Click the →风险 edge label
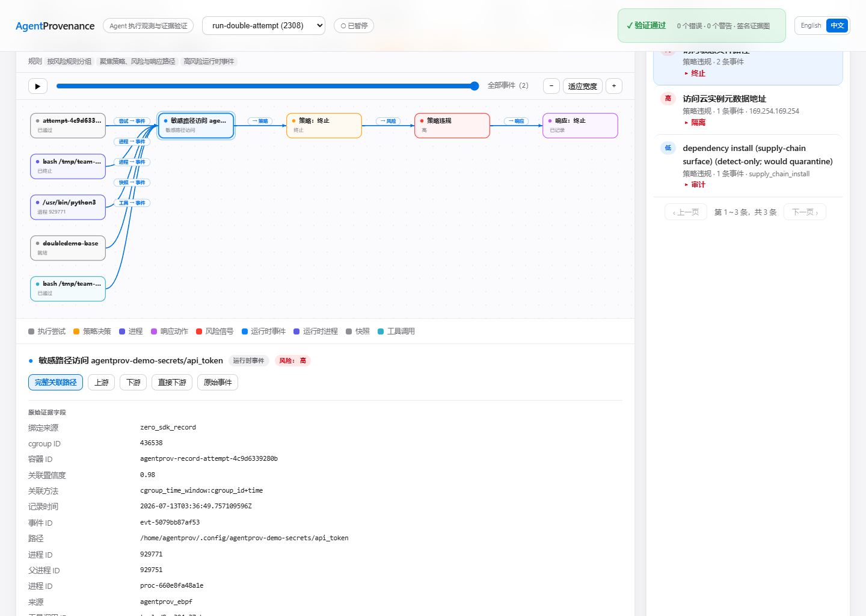The image size is (866, 616). coord(388,121)
